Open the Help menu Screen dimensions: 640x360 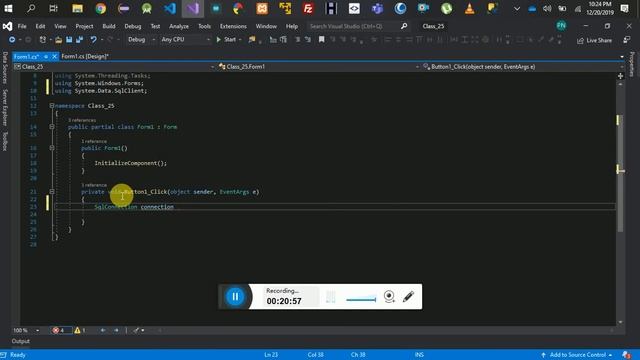[291, 26]
